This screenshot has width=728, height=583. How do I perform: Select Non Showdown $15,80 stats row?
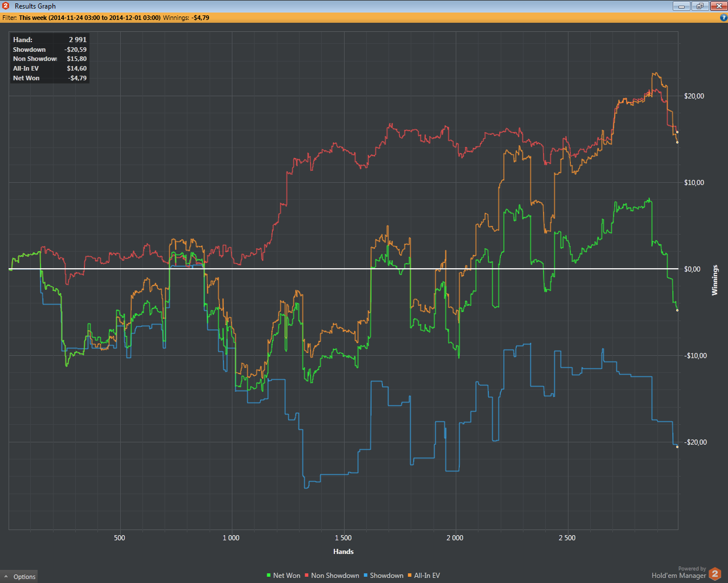[x=50, y=59]
